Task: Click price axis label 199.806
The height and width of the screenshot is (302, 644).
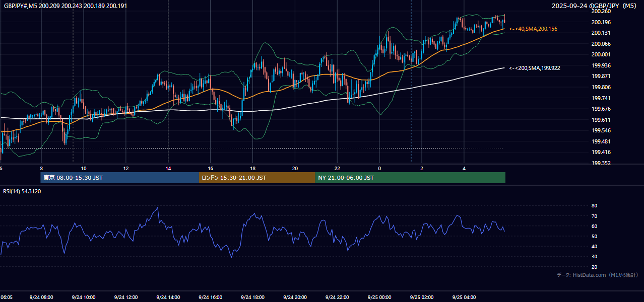Action: [601, 87]
